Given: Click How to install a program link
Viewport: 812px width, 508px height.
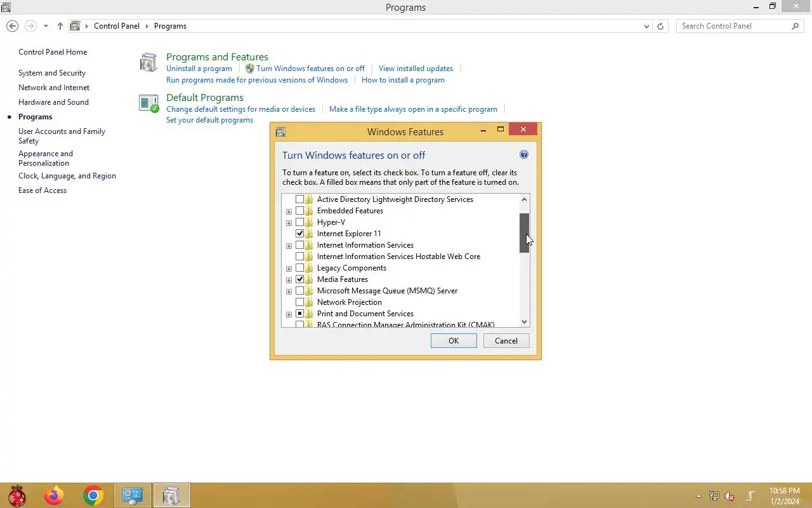Looking at the screenshot, I should 403,80.
